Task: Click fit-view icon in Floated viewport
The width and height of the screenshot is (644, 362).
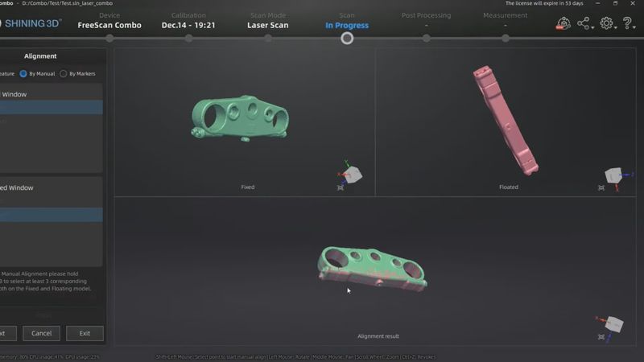Action: [x=601, y=187]
